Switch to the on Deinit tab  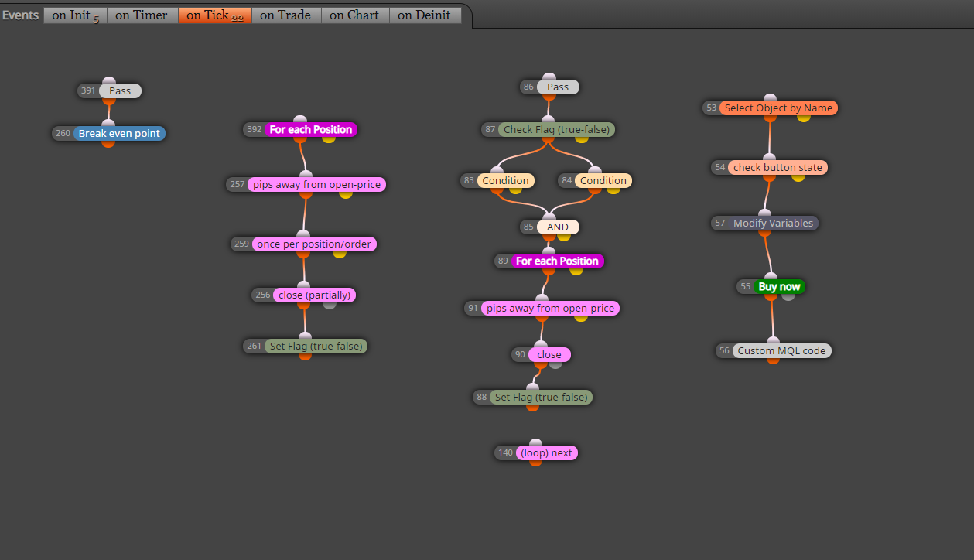425,15
